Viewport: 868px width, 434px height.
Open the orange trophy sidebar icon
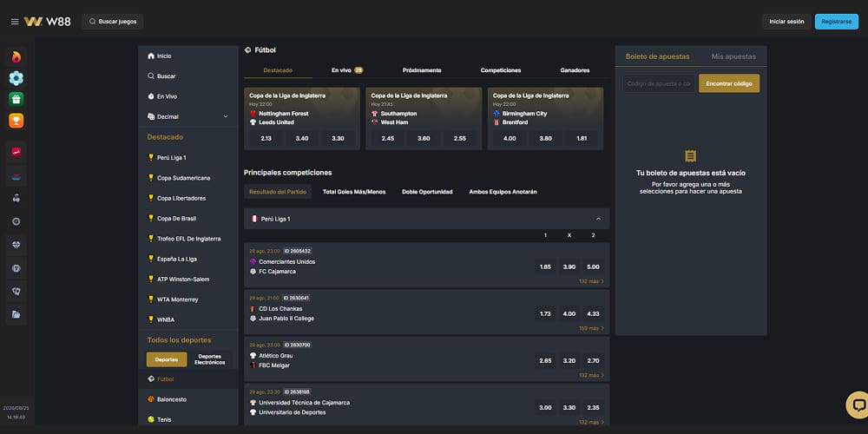coord(16,120)
